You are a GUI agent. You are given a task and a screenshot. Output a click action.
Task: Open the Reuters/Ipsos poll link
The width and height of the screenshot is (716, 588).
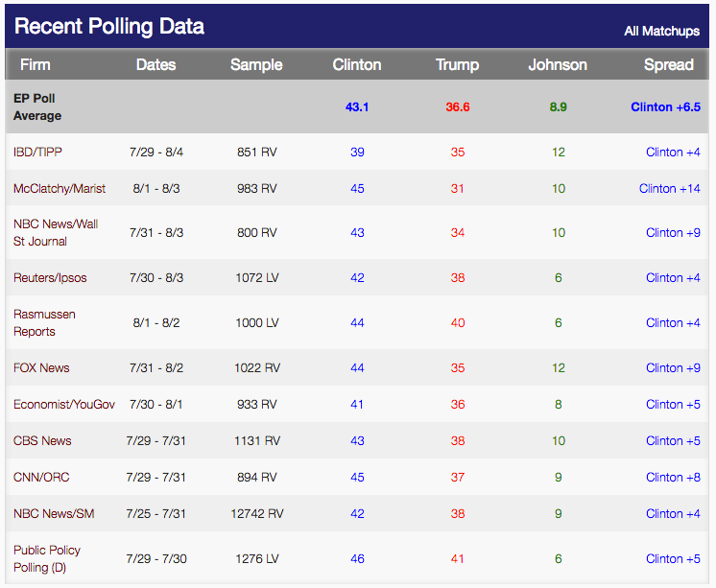pos(50,278)
